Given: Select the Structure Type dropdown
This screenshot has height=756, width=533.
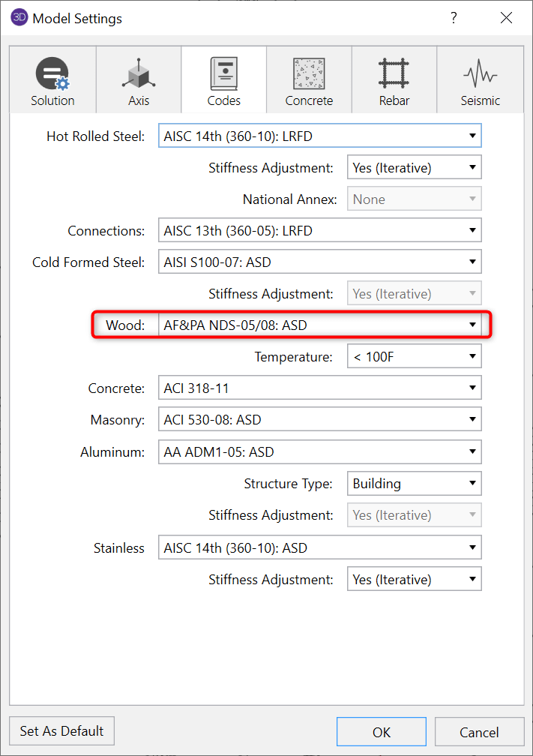Looking at the screenshot, I should pos(414,484).
